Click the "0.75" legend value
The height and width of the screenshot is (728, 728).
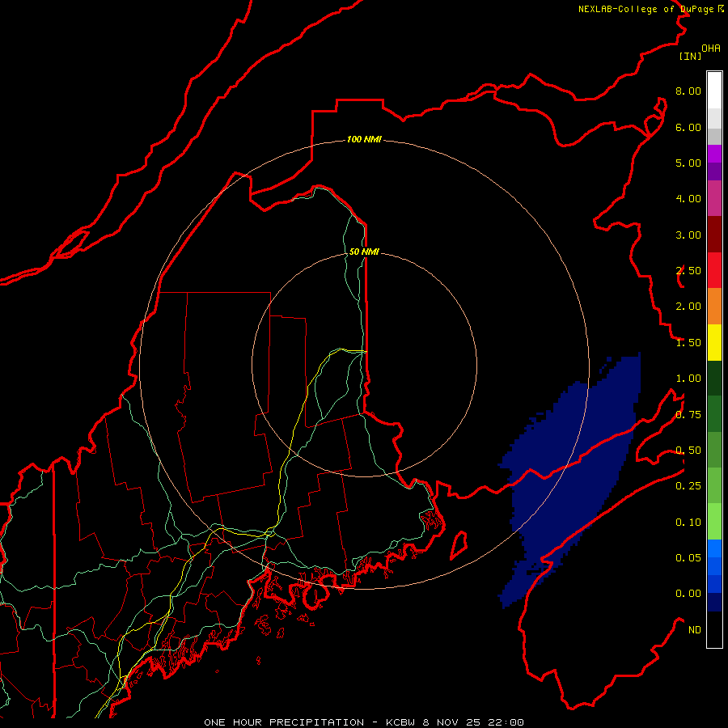click(688, 415)
